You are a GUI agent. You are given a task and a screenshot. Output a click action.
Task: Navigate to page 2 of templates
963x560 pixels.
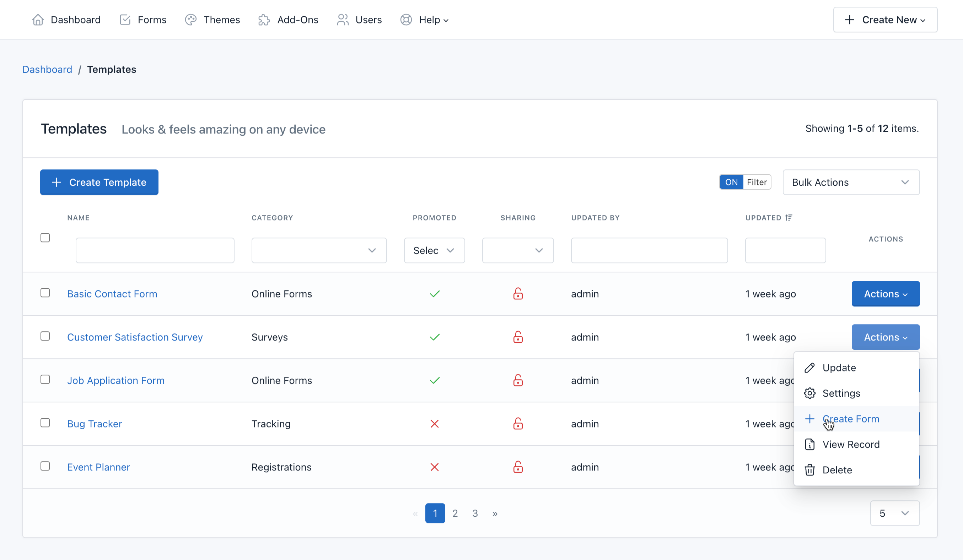455,513
